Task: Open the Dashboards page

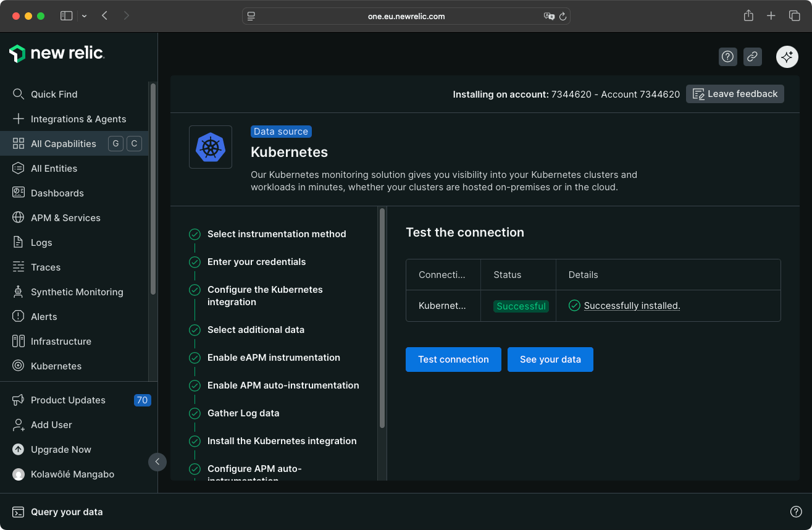Action: (x=59, y=193)
